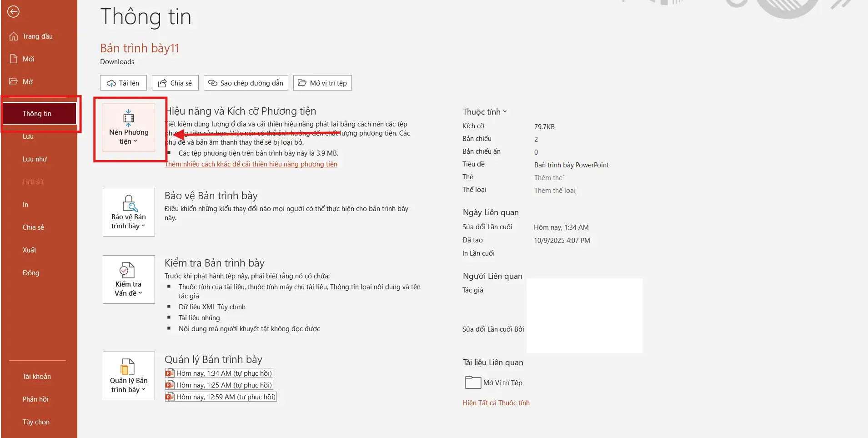The height and width of the screenshot is (438, 868).
Task: Expand the Thuộc tính properties header
Action: [484, 112]
